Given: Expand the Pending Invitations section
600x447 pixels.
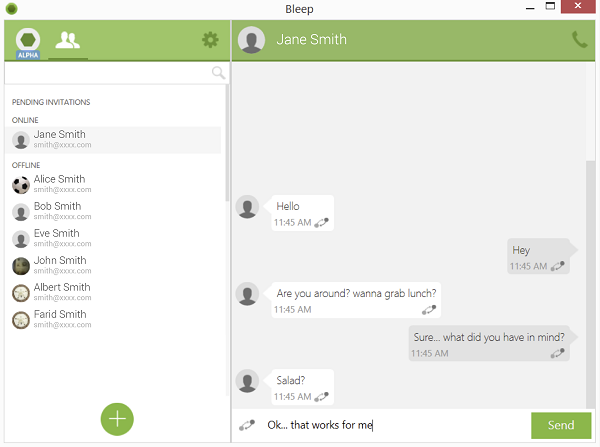Looking at the screenshot, I should 51,102.
